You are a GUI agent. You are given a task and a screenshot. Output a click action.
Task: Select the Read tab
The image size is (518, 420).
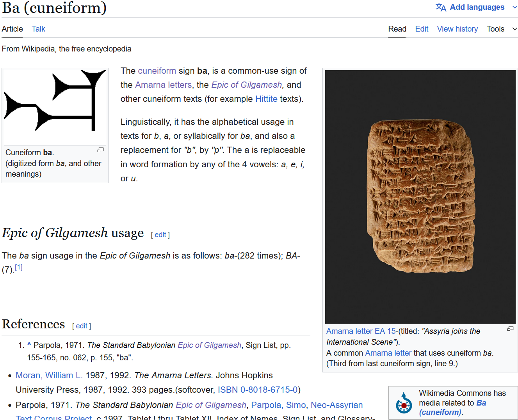(397, 29)
